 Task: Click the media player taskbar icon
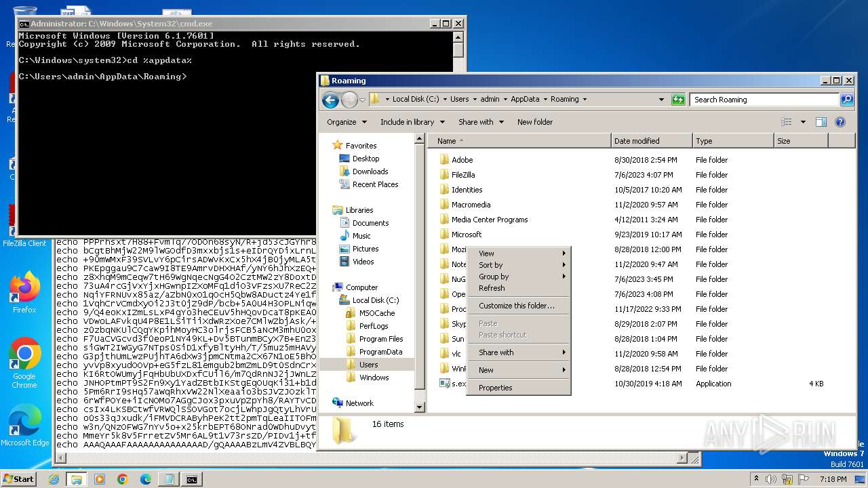[100, 479]
